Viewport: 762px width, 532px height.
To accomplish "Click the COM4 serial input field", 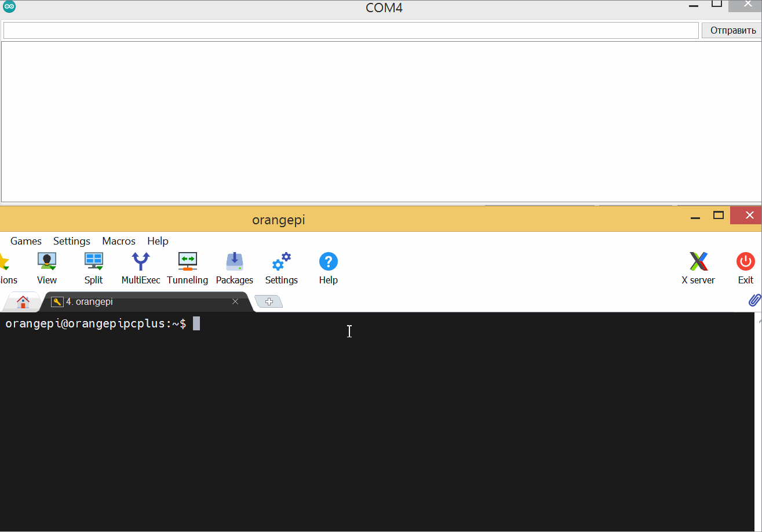I will tap(351, 31).
